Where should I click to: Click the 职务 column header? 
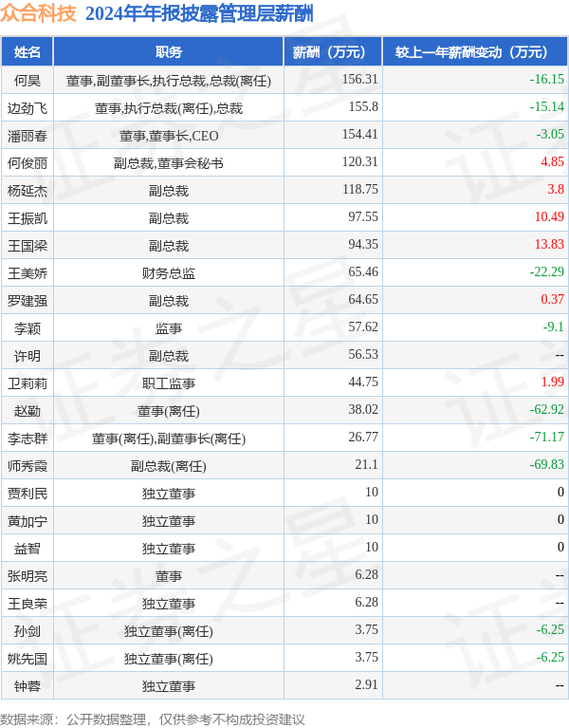pos(169,52)
